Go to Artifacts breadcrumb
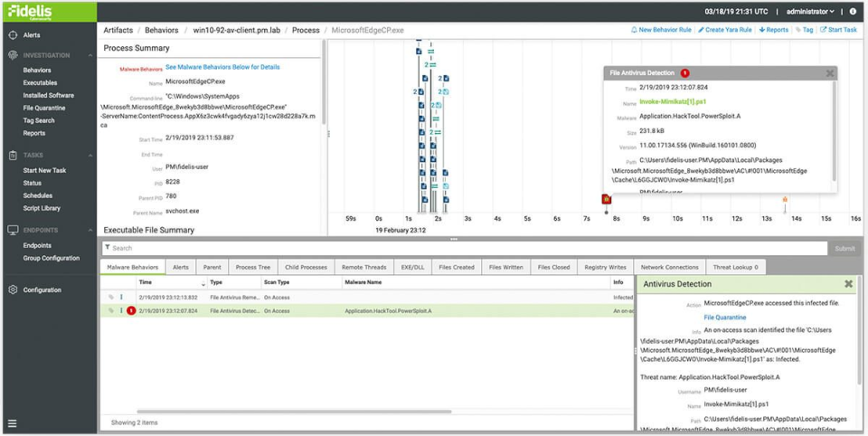Viewport: 868px width, 436px height. tap(118, 30)
